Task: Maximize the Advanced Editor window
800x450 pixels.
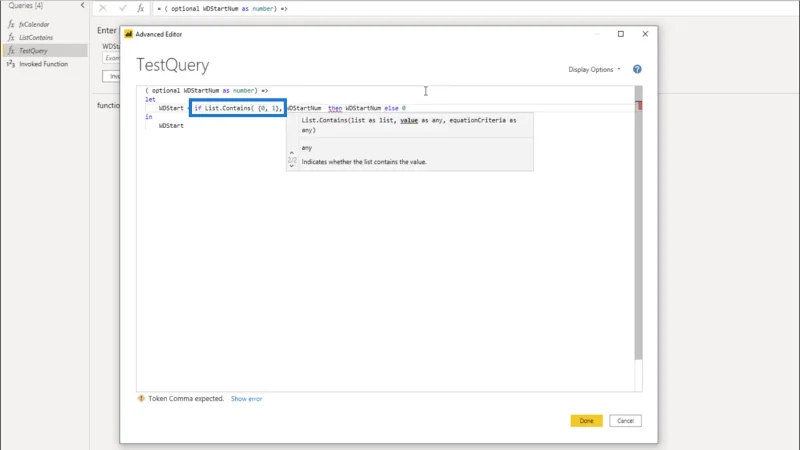Action: tap(621, 34)
